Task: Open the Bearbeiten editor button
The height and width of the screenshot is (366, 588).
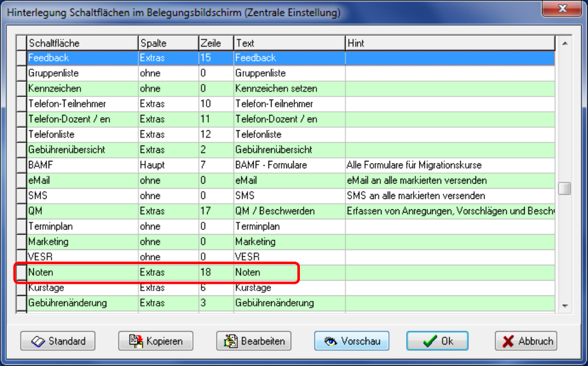Action: [x=254, y=341]
